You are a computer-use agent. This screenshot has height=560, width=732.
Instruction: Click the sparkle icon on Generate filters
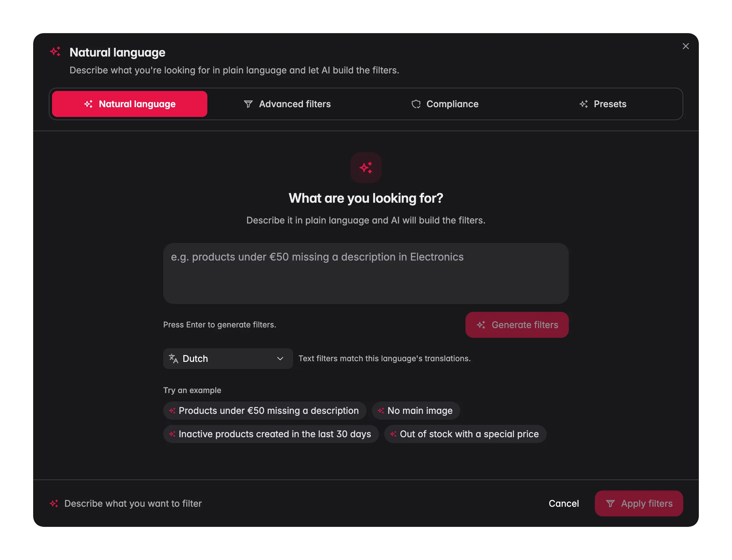[481, 325]
